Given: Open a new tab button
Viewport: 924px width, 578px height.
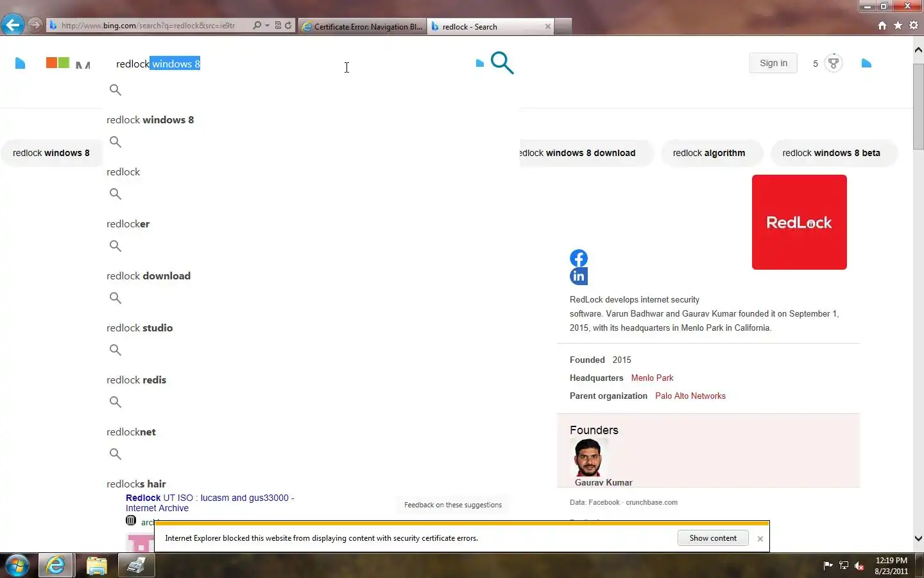Looking at the screenshot, I should [x=563, y=26].
